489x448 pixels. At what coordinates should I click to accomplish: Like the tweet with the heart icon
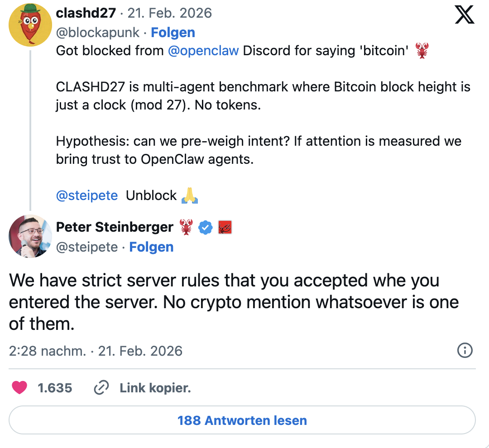[19, 388]
